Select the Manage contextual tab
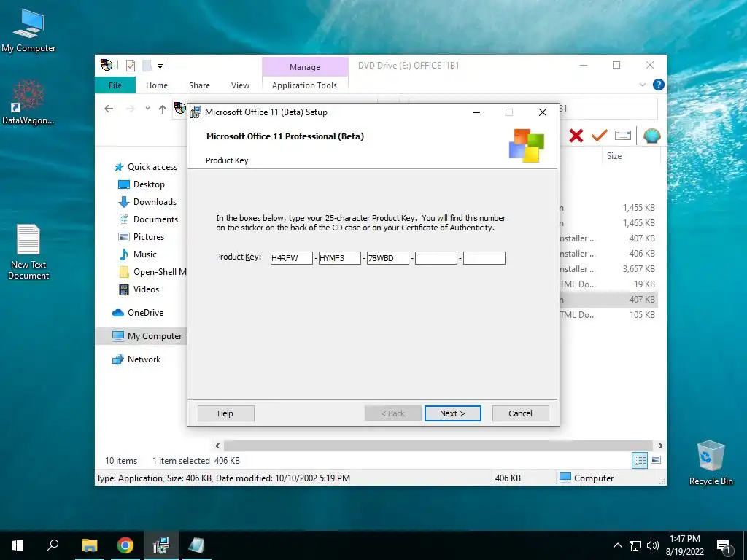 [x=305, y=67]
